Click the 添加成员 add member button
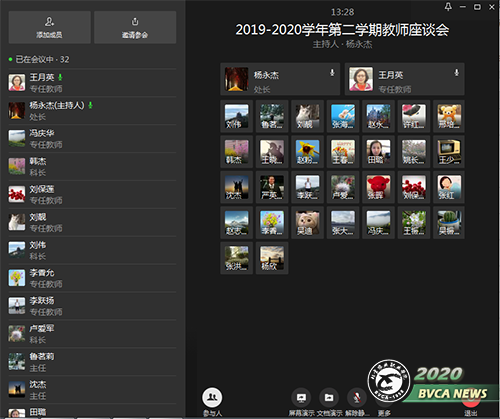 coord(49,27)
